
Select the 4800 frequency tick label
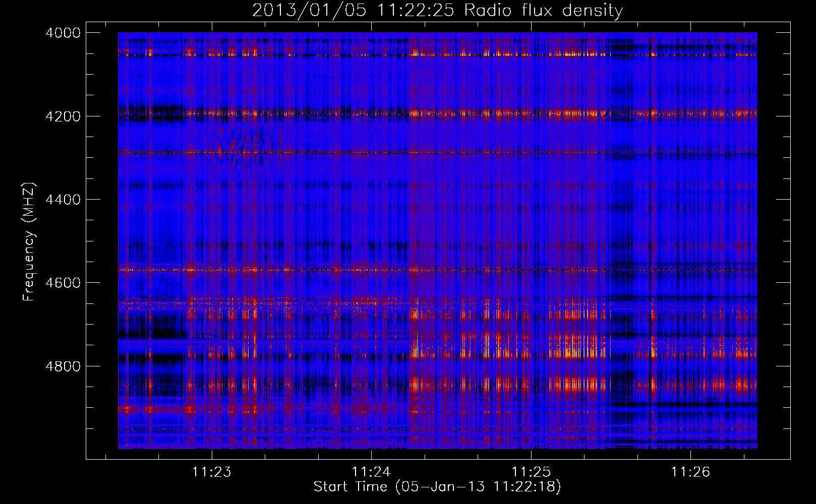(63, 366)
